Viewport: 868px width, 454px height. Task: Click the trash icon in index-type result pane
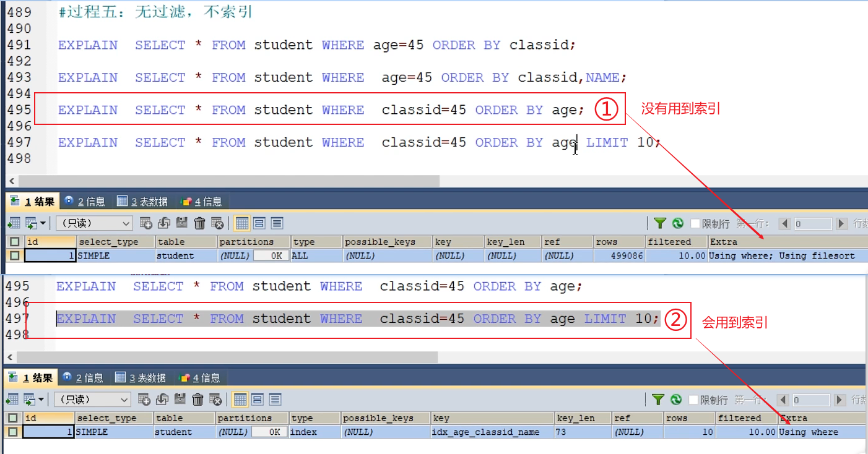point(198,400)
